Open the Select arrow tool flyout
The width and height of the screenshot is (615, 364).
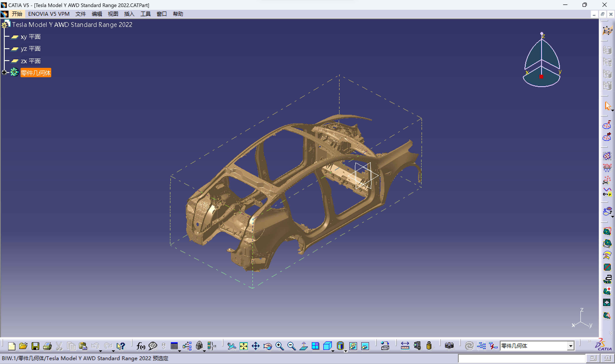coord(613,111)
